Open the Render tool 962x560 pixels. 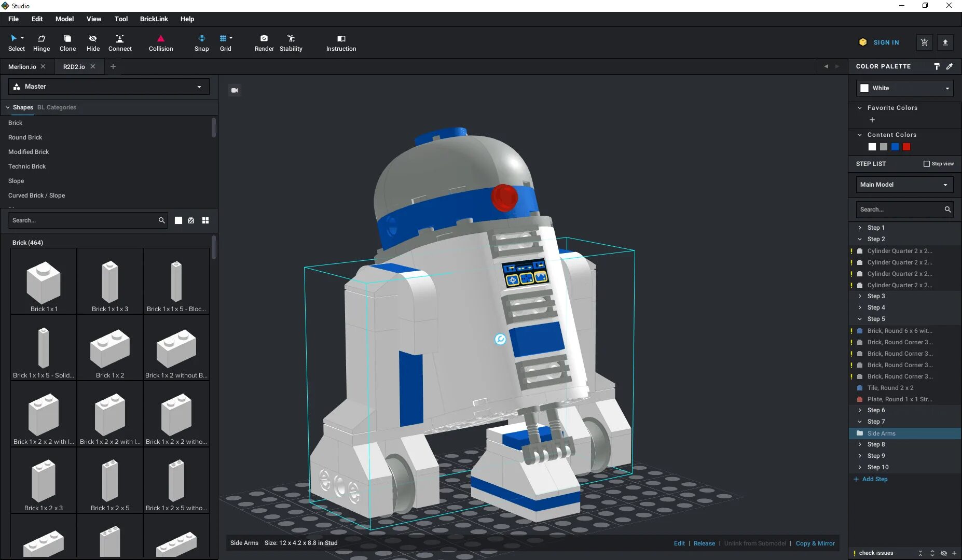pos(264,43)
